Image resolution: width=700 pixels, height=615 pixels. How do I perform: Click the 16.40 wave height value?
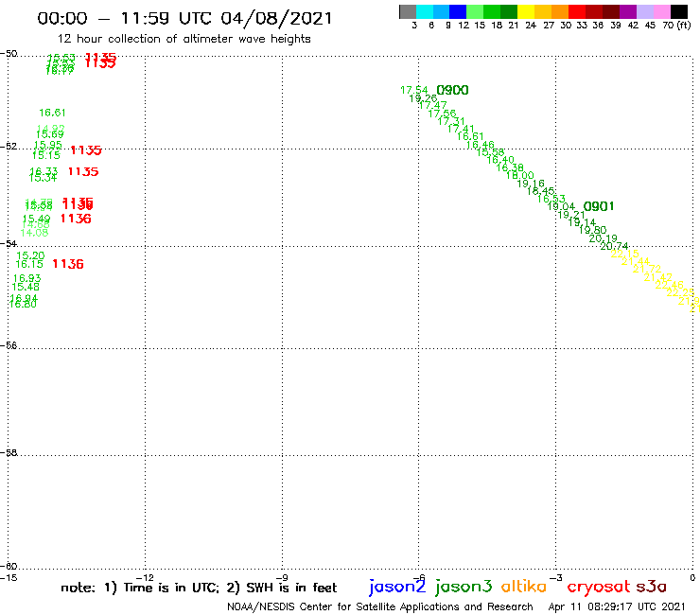[500, 160]
